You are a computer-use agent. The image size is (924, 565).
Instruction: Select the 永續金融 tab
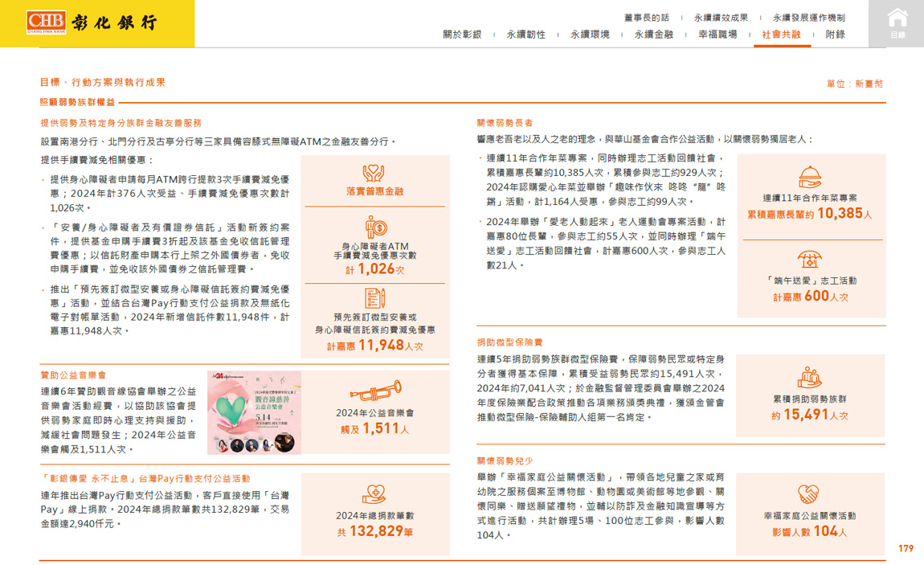[653, 35]
